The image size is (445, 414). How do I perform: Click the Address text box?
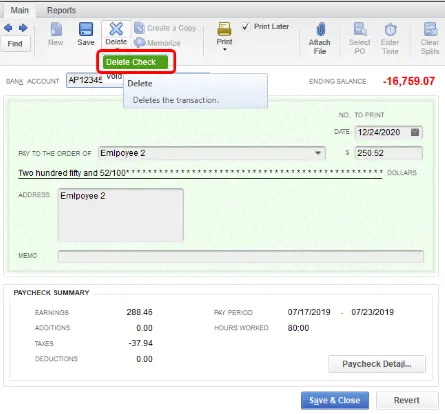pos(121,215)
